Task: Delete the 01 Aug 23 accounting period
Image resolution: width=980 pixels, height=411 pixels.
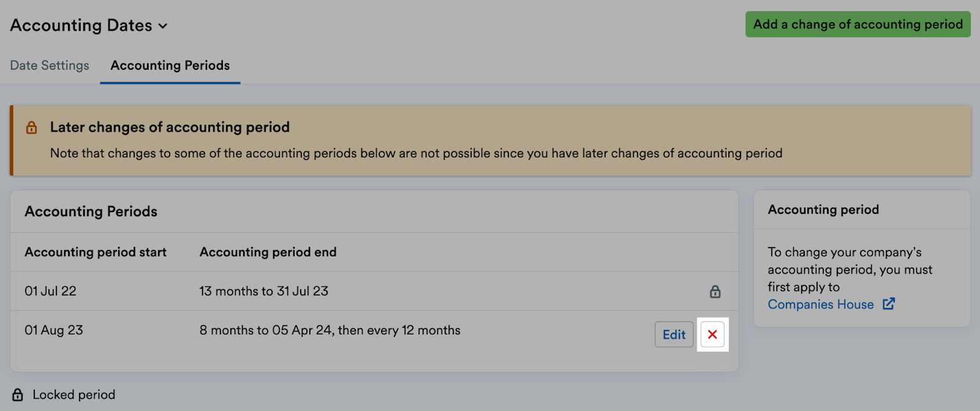Action: (x=712, y=334)
